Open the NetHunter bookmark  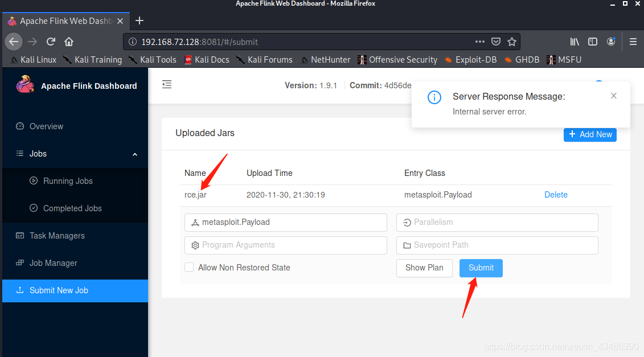(x=325, y=60)
